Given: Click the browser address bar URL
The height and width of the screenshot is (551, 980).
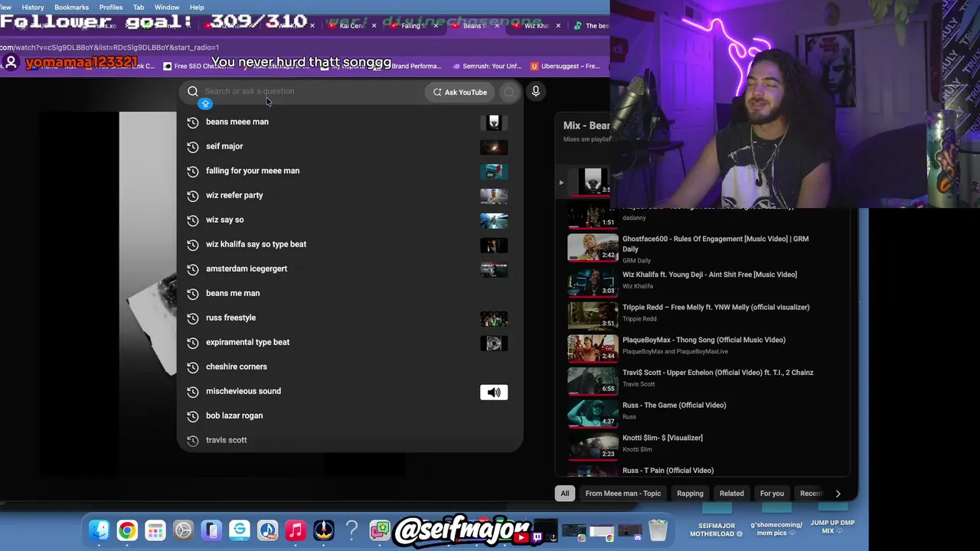Looking at the screenshot, I should click(109, 47).
